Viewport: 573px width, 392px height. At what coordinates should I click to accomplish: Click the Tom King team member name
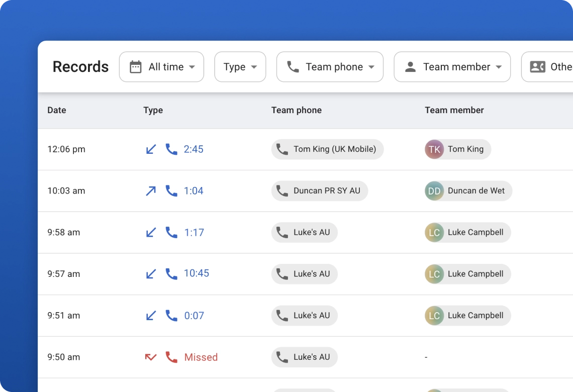click(x=465, y=149)
